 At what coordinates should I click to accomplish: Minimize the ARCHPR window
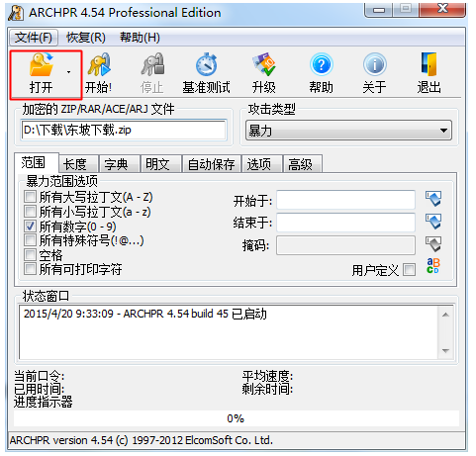point(379,10)
